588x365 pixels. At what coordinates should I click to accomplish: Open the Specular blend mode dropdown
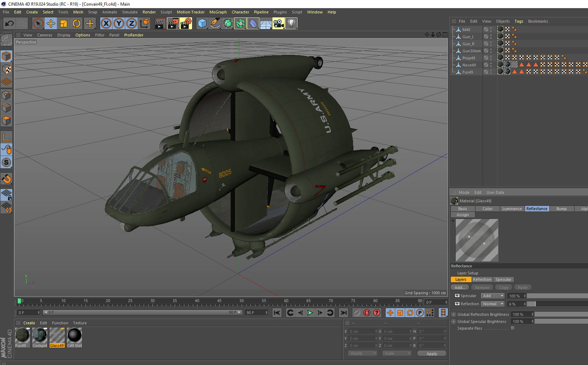pyautogui.click(x=492, y=296)
